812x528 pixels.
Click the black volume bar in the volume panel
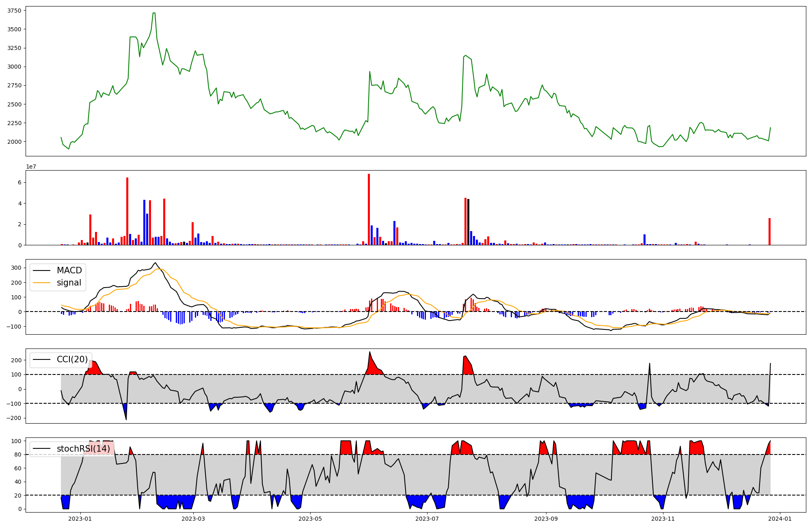(x=468, y=222)
